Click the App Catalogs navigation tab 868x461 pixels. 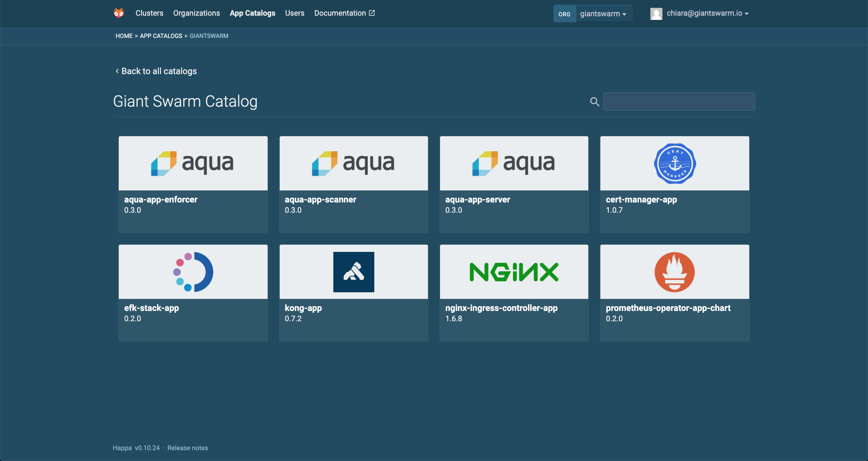(x=252, y=13)
